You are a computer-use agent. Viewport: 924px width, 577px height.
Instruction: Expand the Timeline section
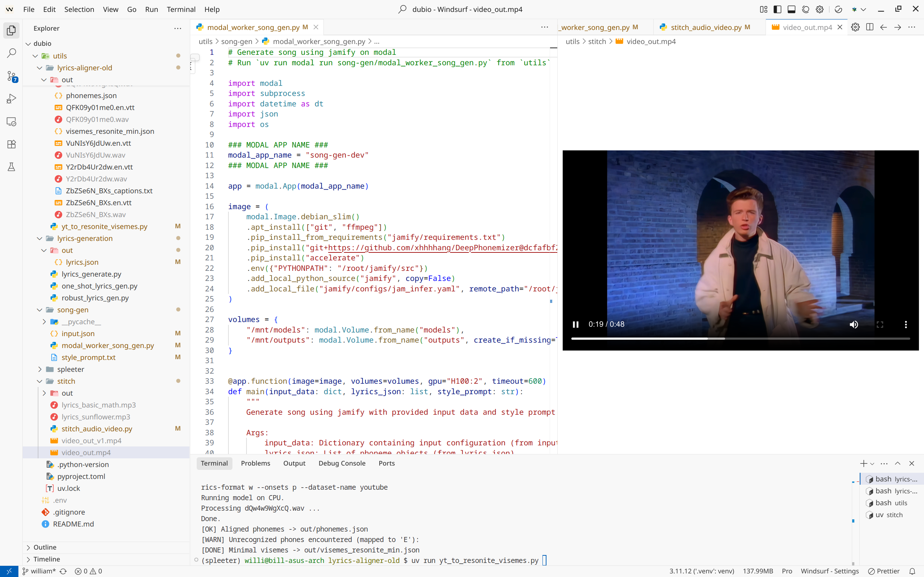click(46, 559)
